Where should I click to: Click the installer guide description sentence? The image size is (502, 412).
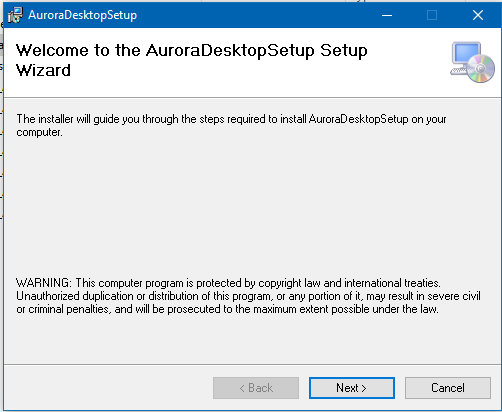point(231,126)
